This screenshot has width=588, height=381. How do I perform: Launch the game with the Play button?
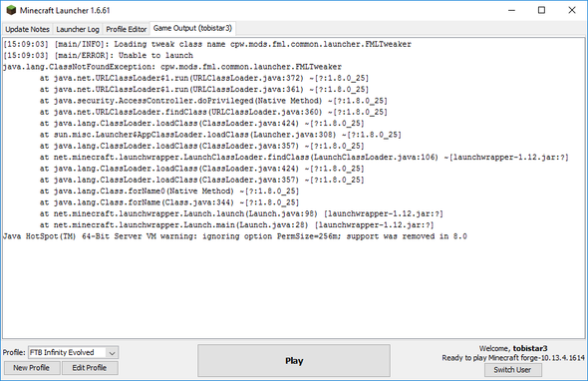(x=294, y=361)
